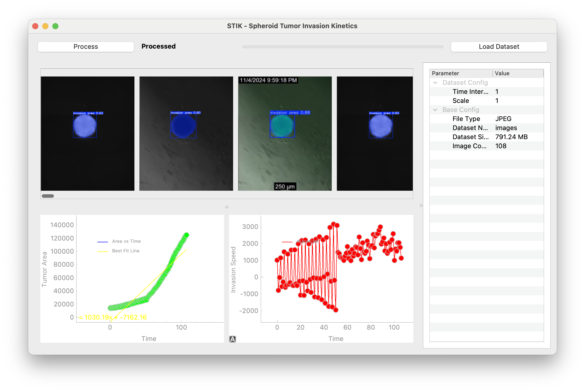Select the File Type row
Screen dimensions: 585x392
click(466, 119)
